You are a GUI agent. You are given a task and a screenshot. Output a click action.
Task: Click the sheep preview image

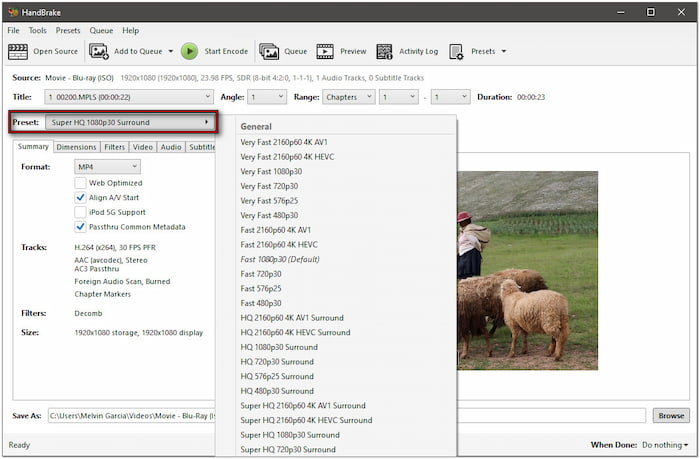click(x=527, y=271)
